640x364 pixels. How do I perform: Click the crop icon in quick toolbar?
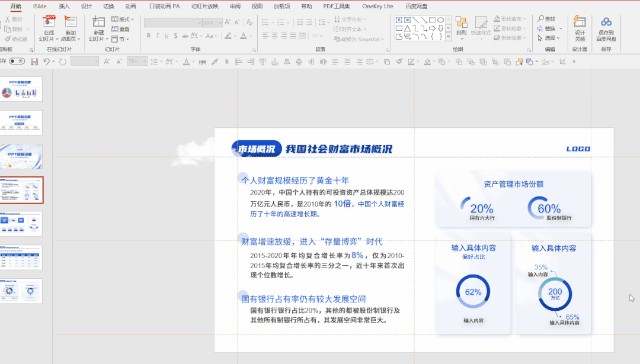pos(562,62)
